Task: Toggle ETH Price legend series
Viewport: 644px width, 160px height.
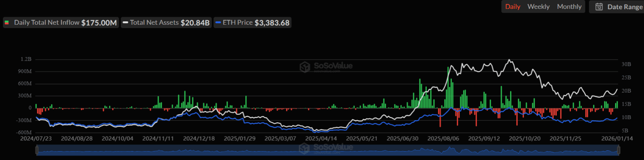Action: pos(252,23)
